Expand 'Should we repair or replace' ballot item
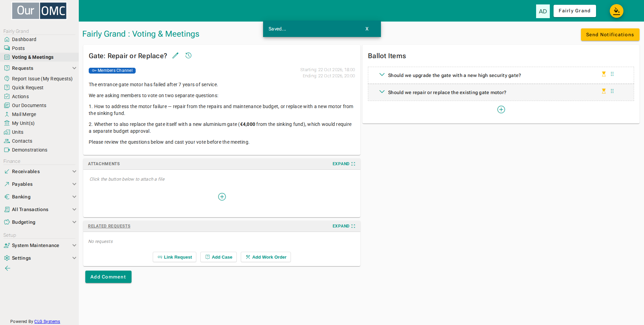Image resolution: width=644 pixels, height=325 pixels. 382,92
